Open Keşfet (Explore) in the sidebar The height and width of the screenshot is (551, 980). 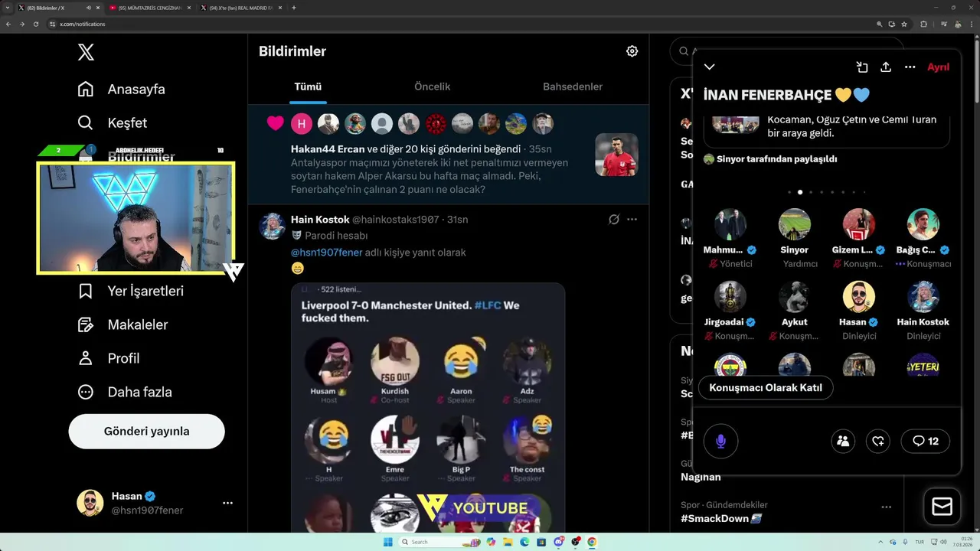112,122
